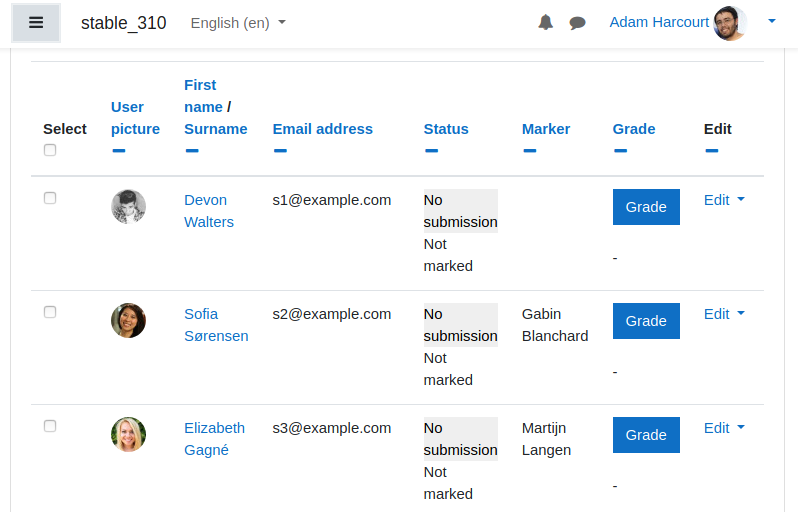Screen dimensions: 798x512
Task: Click Sofia Sørensen's Not marked status
Action: click(448, 369)
